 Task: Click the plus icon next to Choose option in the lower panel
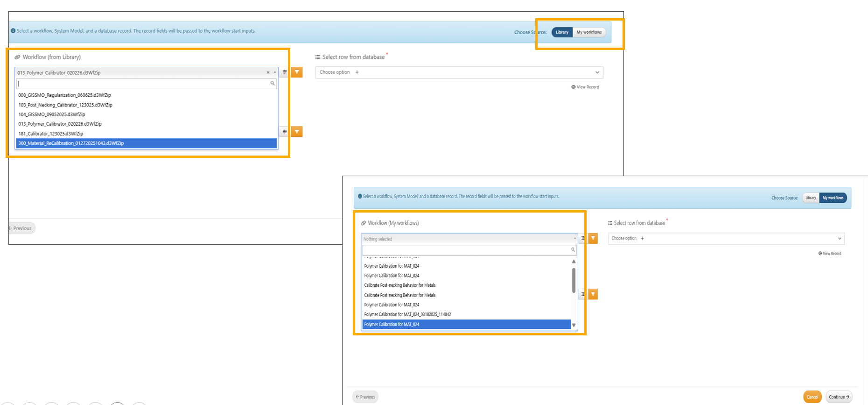tap(642, 238)
